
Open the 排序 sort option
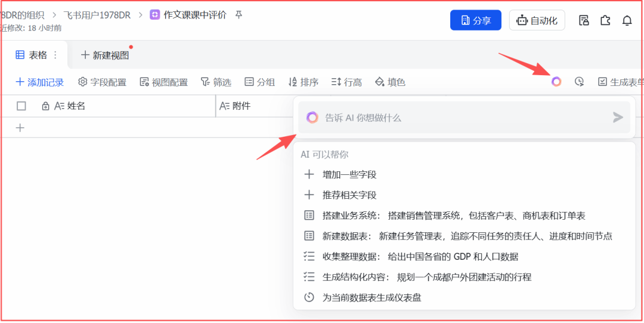[x=303, y=82]
